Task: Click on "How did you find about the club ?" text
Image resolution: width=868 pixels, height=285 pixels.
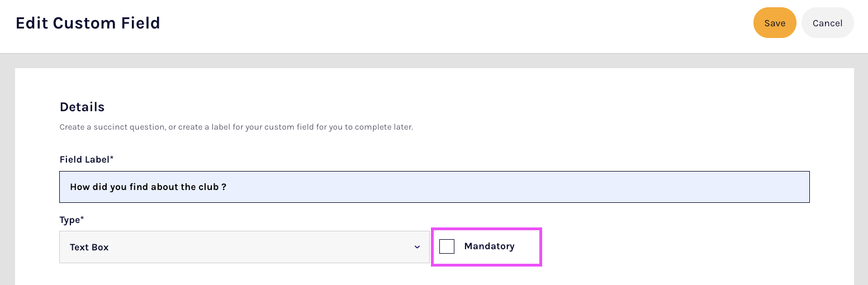Action: coord(148,187)
